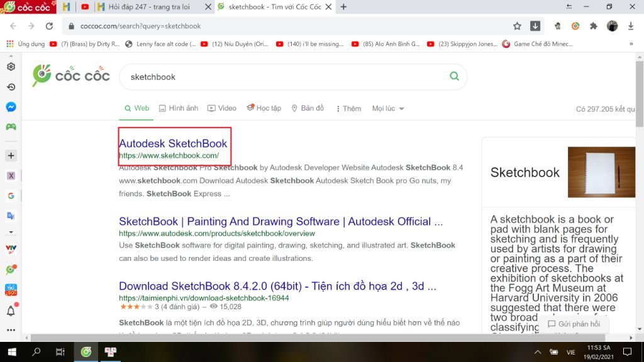Show more bookmarks chevron
This screenshot has width=644, height=362.
click(x=631, y=44)
